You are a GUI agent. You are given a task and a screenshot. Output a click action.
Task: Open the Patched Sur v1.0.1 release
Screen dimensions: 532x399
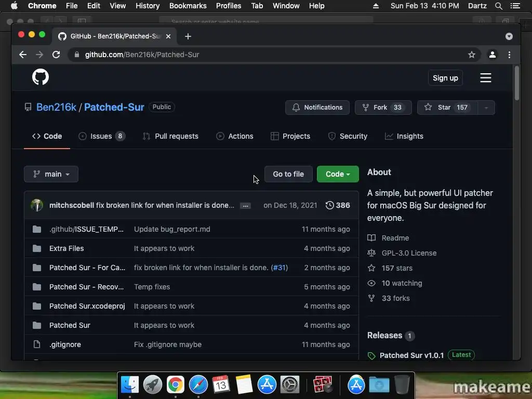pos(411,355)
